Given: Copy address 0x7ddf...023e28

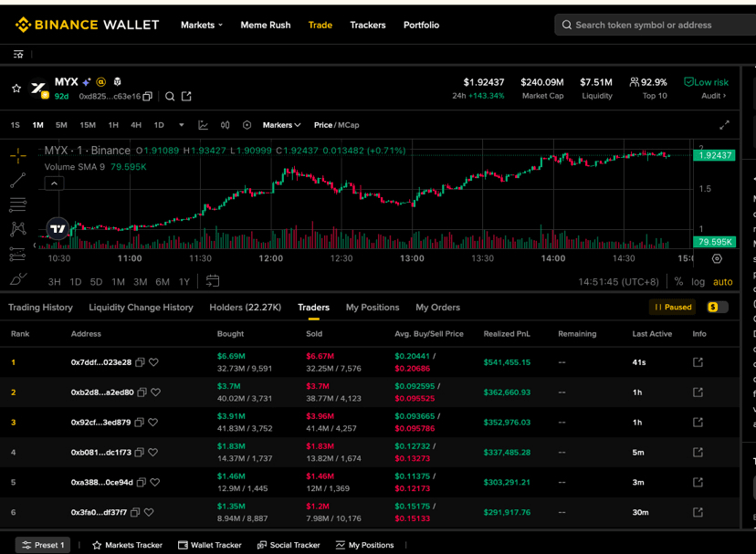Looking at the screenshot, I should click(140, 362).
